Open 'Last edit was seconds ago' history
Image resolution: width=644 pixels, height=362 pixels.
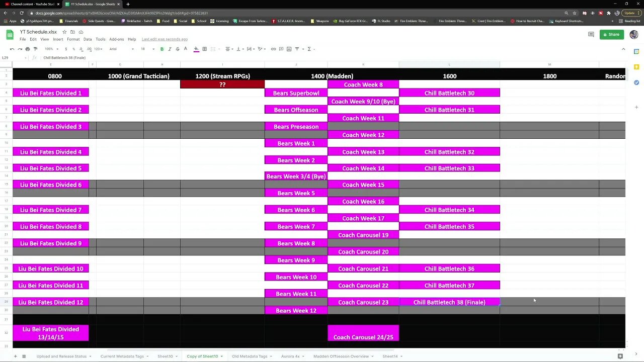pyautogui.click(x=165, y=39)
